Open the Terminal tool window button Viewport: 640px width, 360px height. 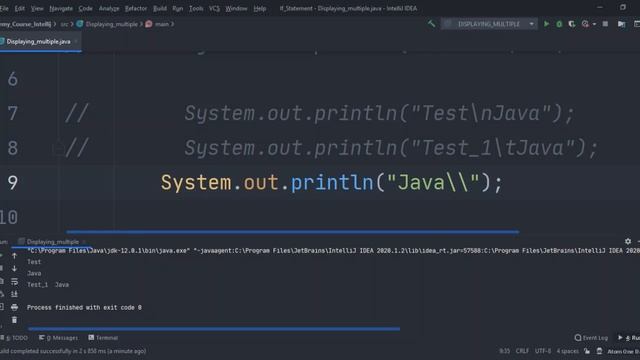tap(103, 338)
